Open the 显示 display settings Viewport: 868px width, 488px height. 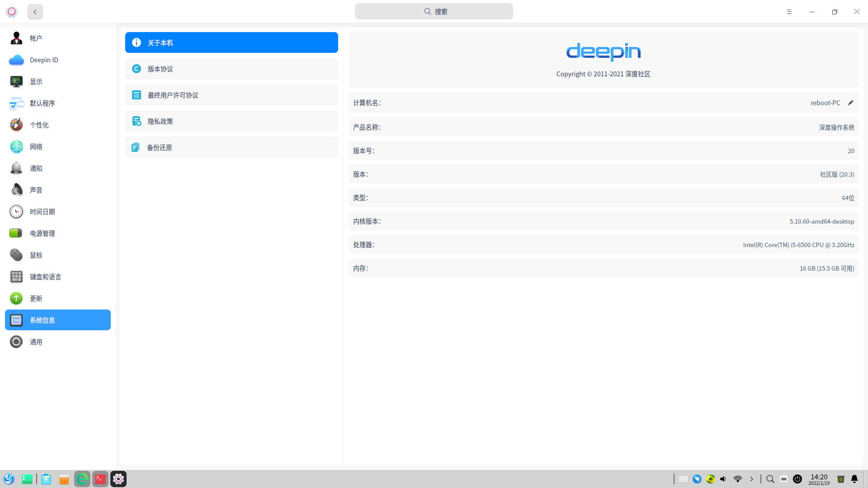pos(36,82)
